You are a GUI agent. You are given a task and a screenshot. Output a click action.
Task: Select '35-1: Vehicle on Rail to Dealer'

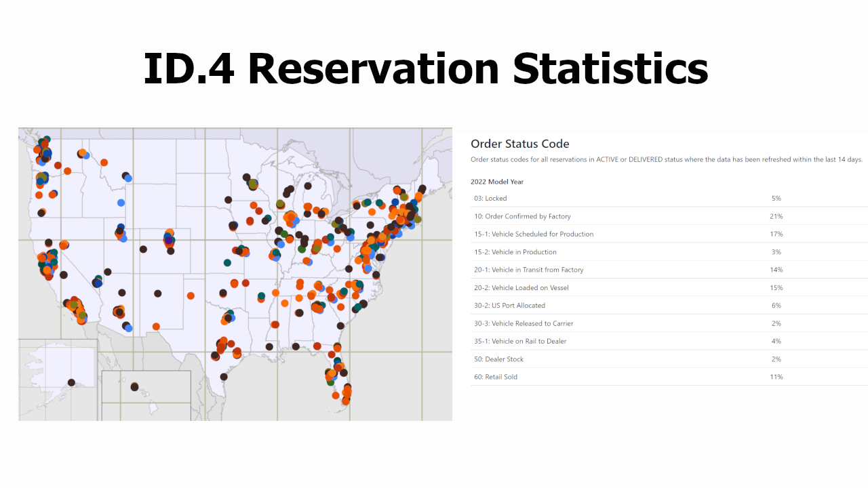click(x=520, y=341)
